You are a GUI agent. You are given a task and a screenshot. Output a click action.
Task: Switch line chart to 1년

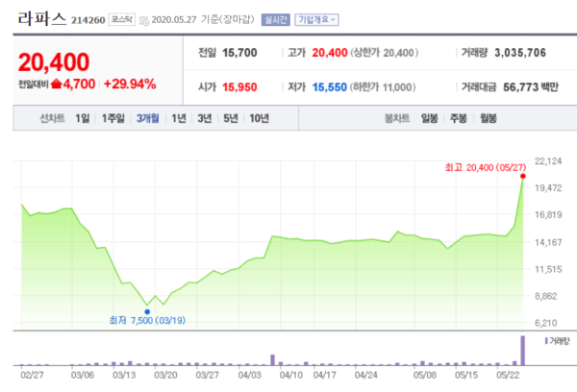[179, 118]
